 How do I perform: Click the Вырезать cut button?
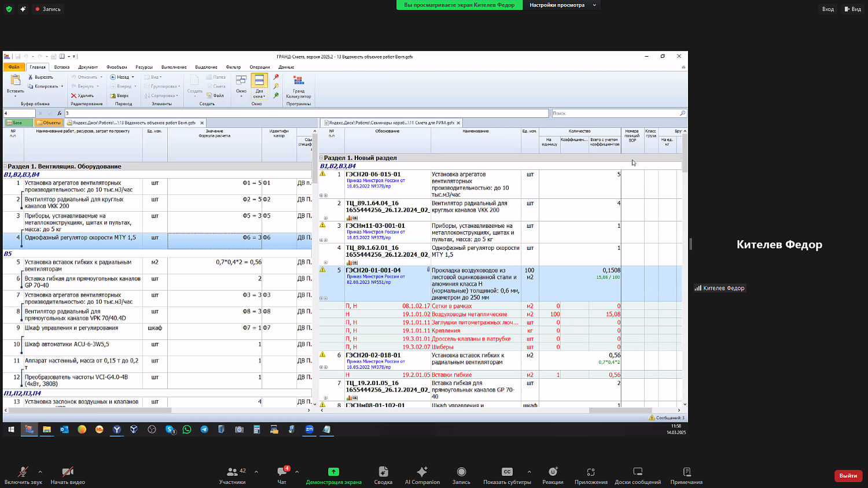pyautogui.click(x=41, y=77)
